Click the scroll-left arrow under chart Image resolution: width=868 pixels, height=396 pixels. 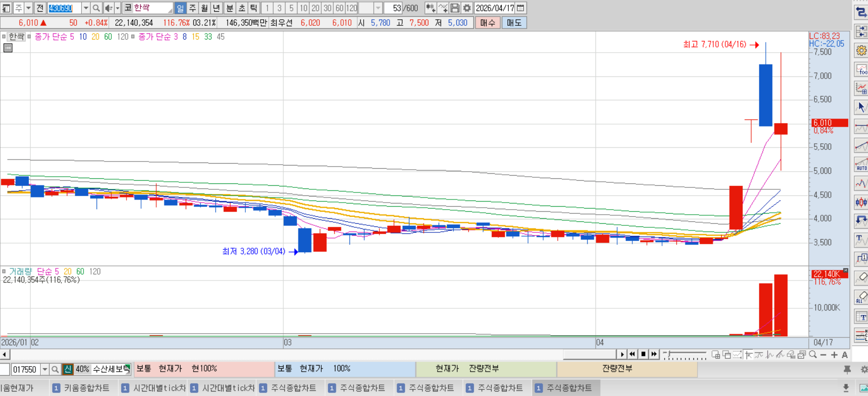(x=5, y=354)
